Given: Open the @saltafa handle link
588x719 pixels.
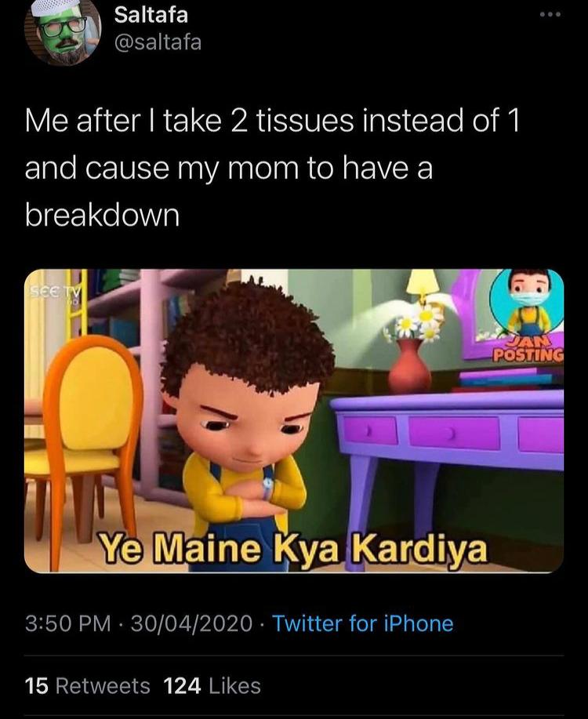Looking at the screenshot, I should 158,42.
